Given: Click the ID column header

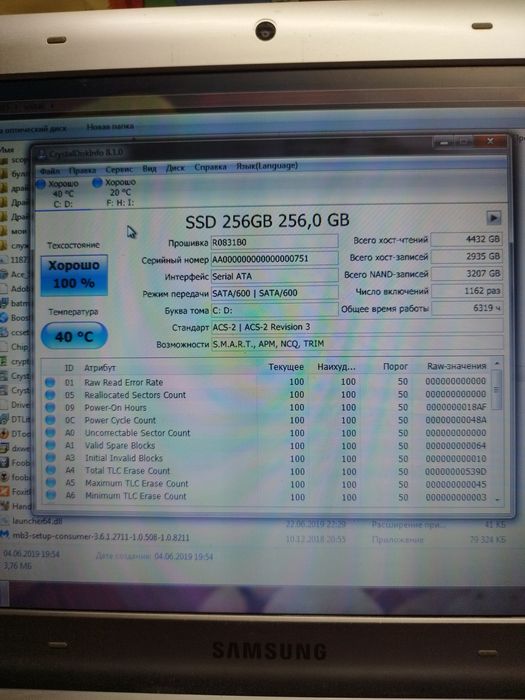Looking at the screenshot, I should click(69, 368).
